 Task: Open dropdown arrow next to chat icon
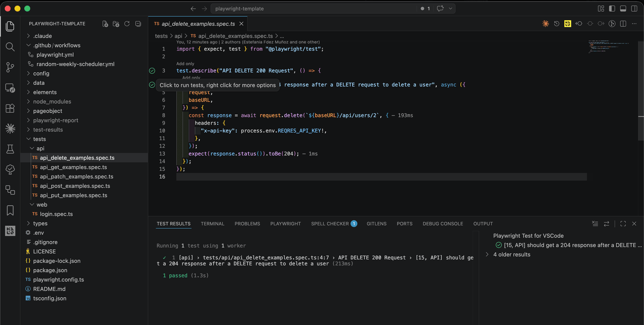click(450, 8)
